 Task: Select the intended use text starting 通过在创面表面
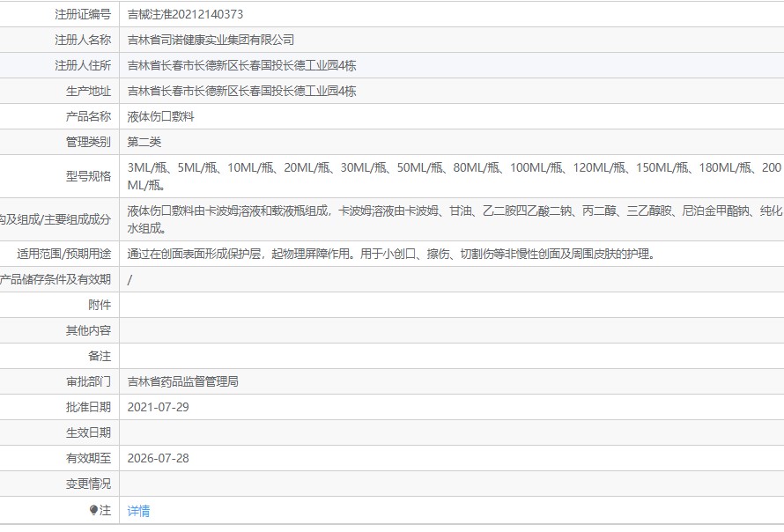391,254
